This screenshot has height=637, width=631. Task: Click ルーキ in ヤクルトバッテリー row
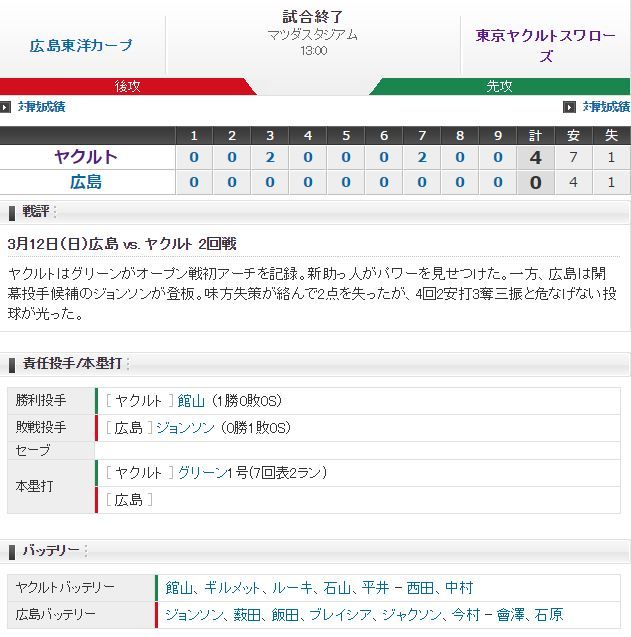(292, 588)
